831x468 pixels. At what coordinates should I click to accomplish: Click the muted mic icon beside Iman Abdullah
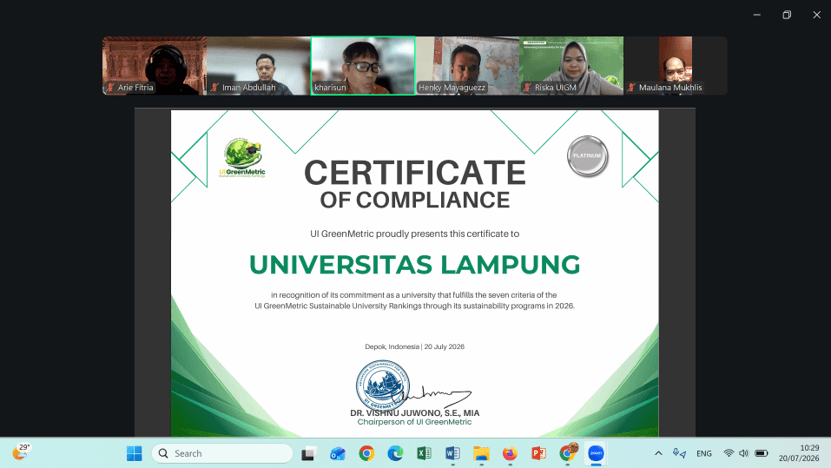coord(215,87)
